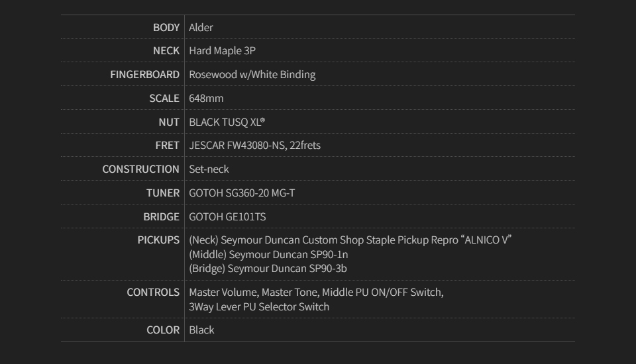Screen dimensions: 636x364
Task: Click the CONSTRUCTION row label
Action: pyautogui.click(x=140, y=169)
